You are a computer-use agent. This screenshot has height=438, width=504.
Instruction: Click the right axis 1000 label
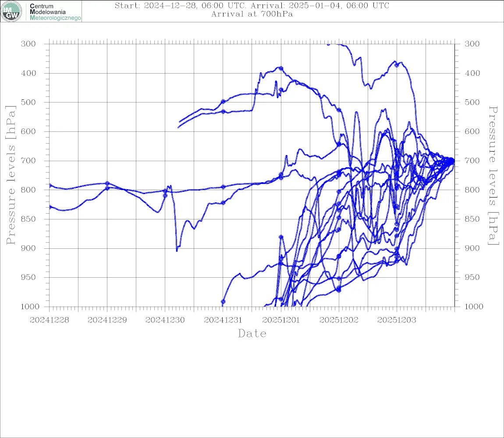[474, 307]
